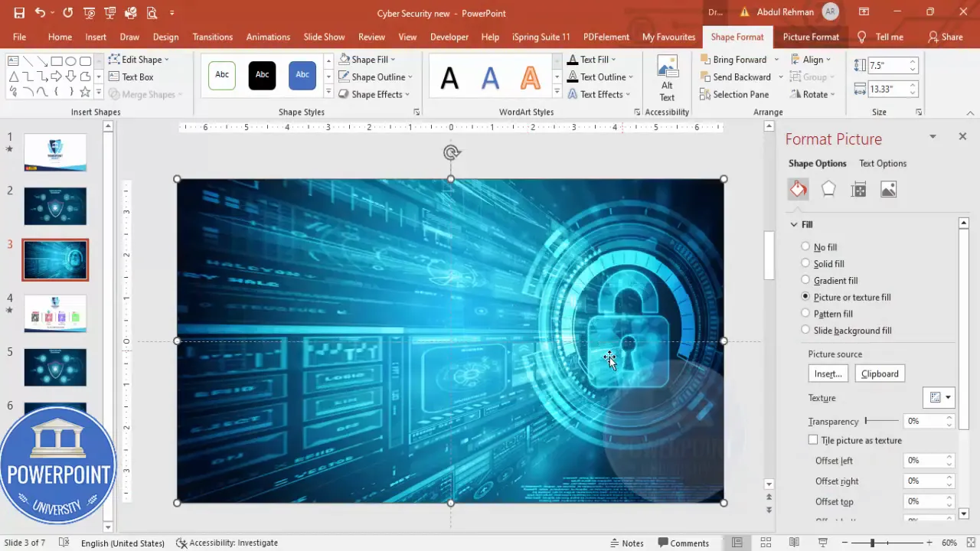Screen dimensions: 980x551
Task: Click the rotation handle above the picture
Action: 451,152
